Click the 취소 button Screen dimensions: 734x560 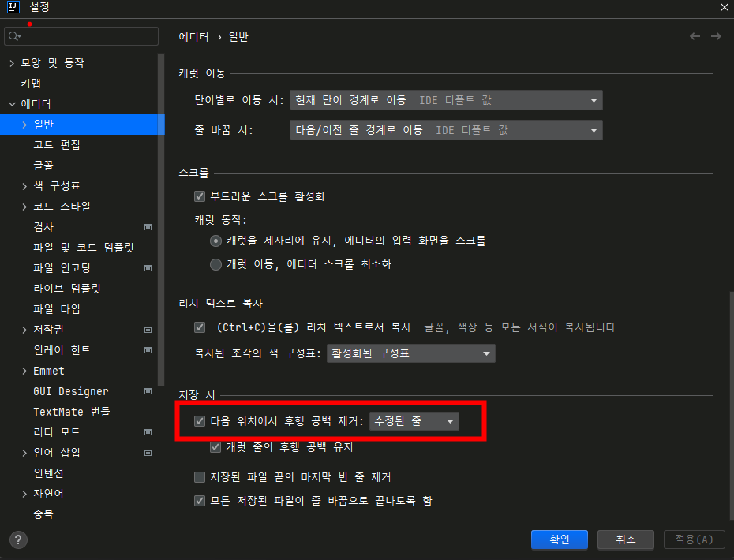626,539
